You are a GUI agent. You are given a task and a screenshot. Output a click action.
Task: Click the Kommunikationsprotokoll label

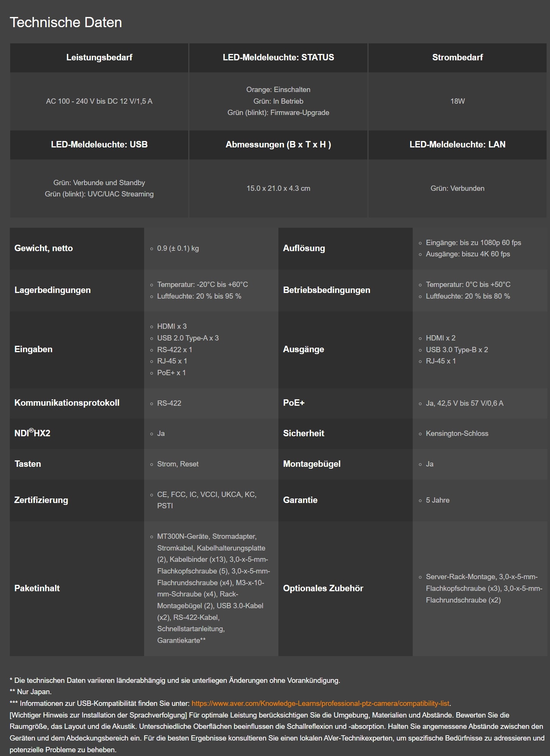pyautogui.click(x=67, y=403)
